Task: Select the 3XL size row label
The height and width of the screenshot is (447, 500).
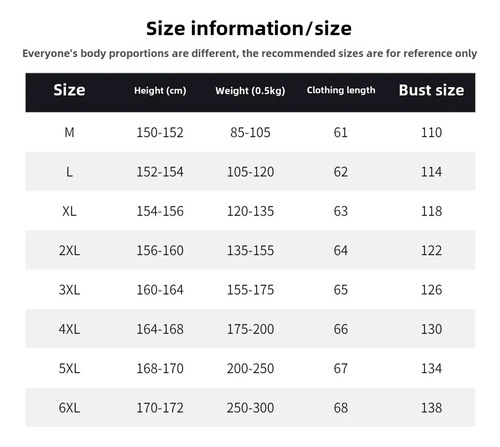Action: coord(69,290)
